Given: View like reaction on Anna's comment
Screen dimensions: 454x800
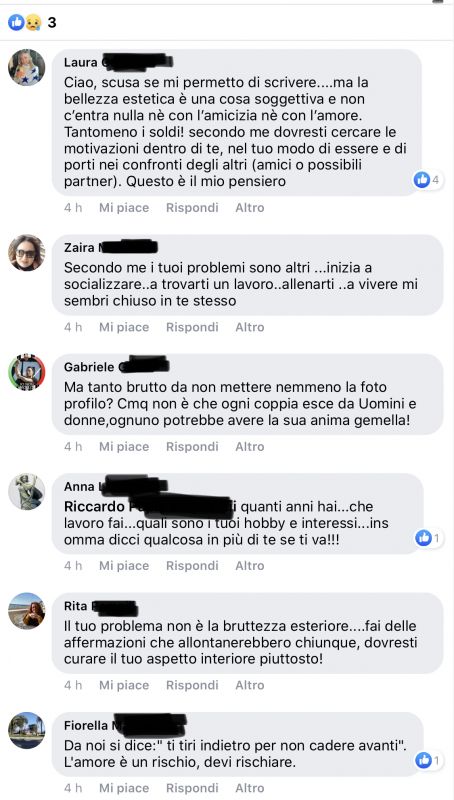Looking at the screenshot, I should [428, 538].
